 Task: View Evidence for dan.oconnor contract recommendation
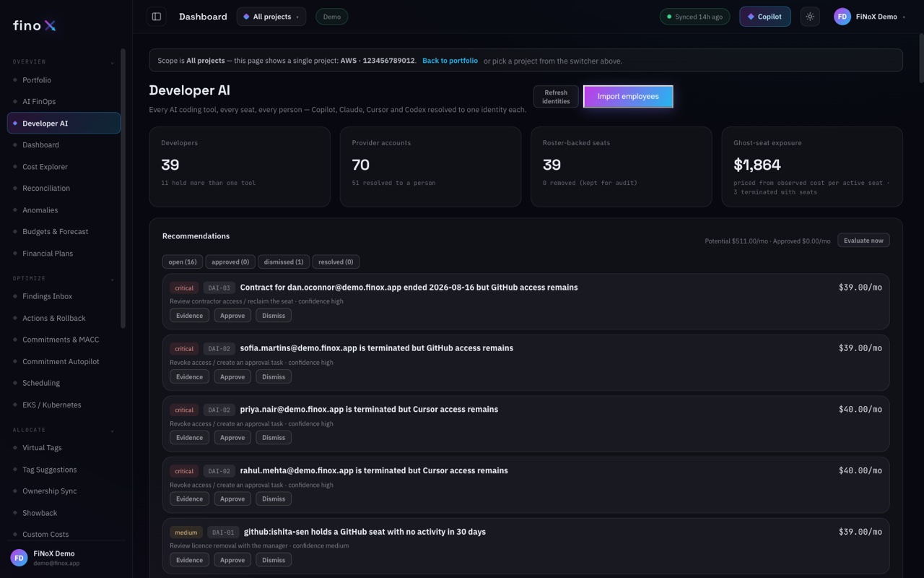[189, 316]
